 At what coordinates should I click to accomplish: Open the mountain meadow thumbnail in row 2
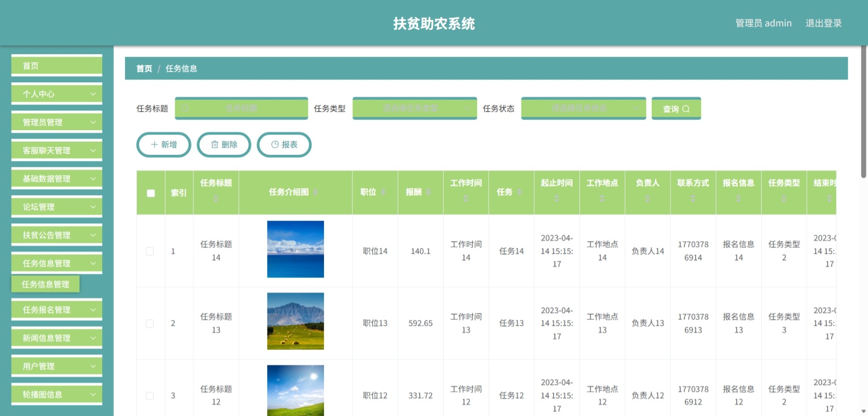(x=295, y=321)
